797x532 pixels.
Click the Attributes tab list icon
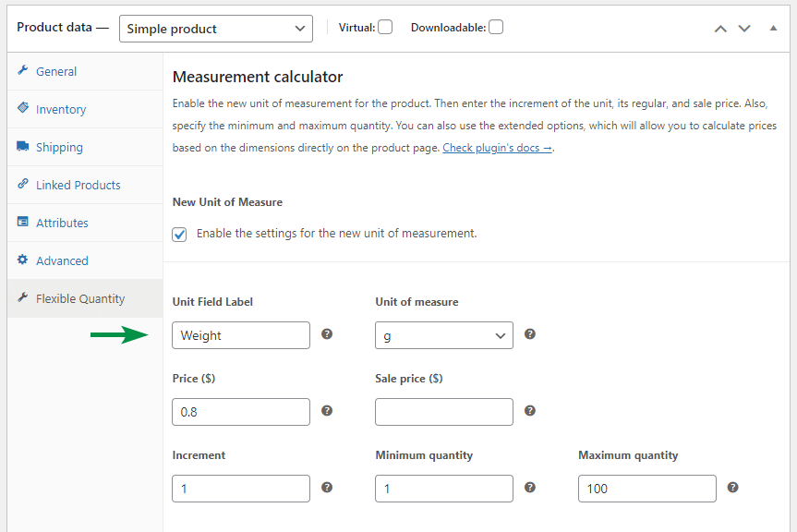(x=23, y=222)
